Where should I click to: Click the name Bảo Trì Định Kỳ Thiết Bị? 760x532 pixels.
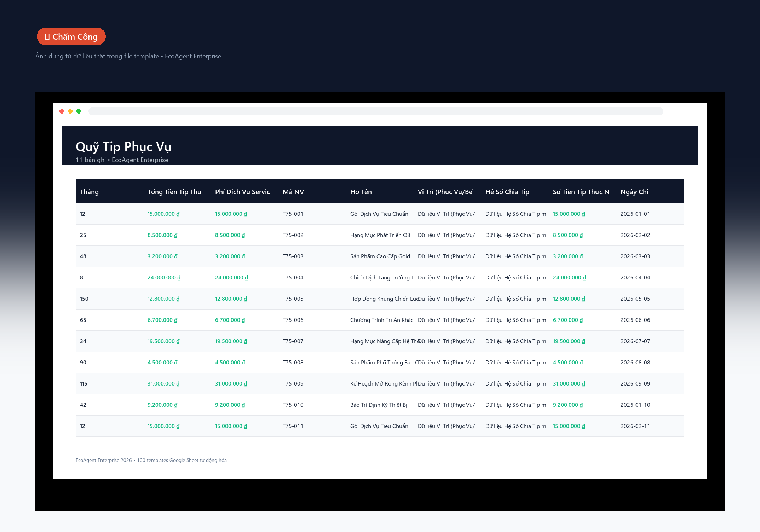coord(379,405)
